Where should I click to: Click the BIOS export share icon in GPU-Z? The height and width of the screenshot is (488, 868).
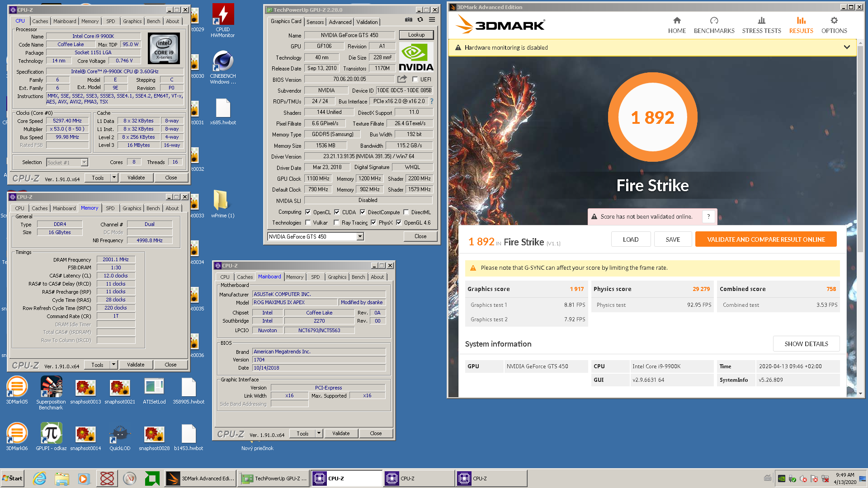pyautogui.click(x=402, y=79)
